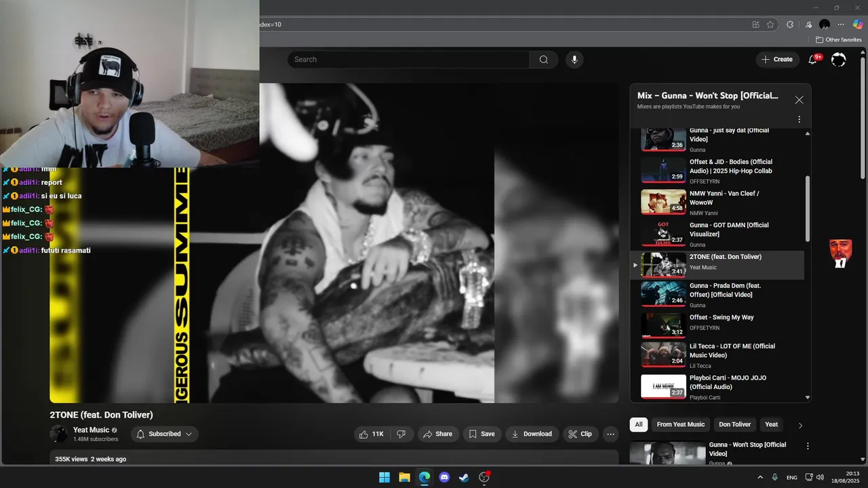The image size is (868, 488).
Task: Open the Mix playlist options menu
Action: point(799,119)
